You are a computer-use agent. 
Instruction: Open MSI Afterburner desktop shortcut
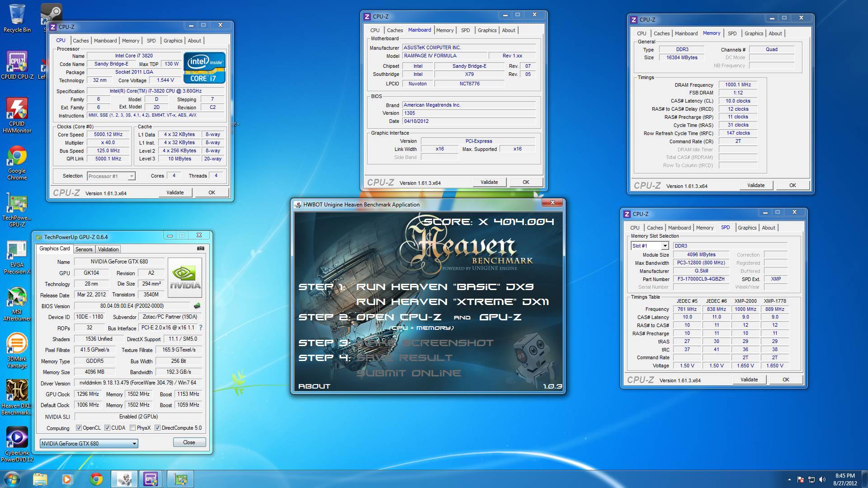pos(17,304)
